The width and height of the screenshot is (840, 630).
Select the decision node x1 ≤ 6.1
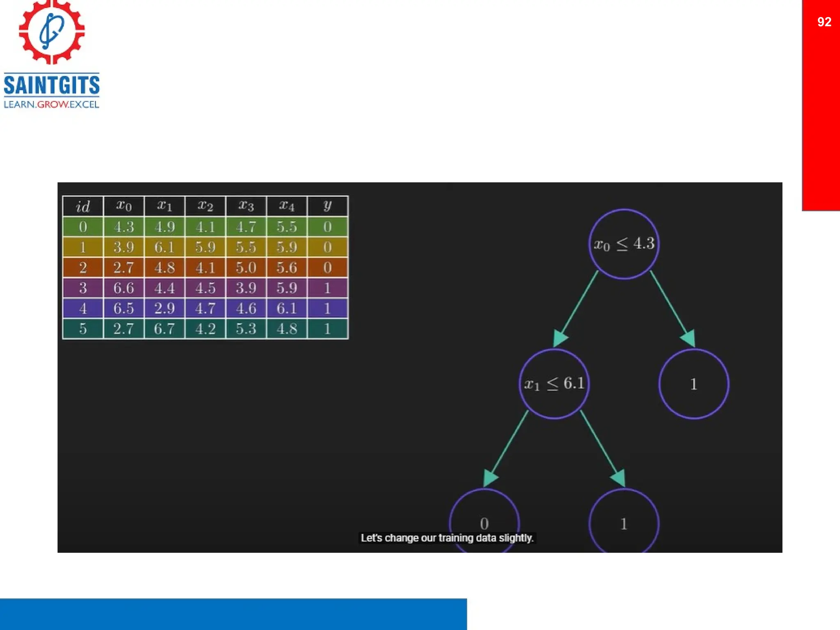pyautogui.click(x=554, y=384)
